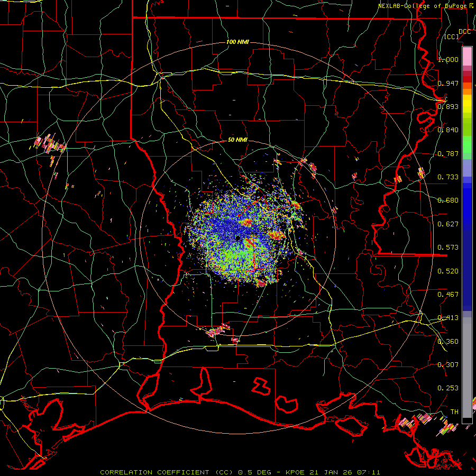Select the 0.627 scale value
This screenshot has height=476, width=476.
[x=448, y=224]
